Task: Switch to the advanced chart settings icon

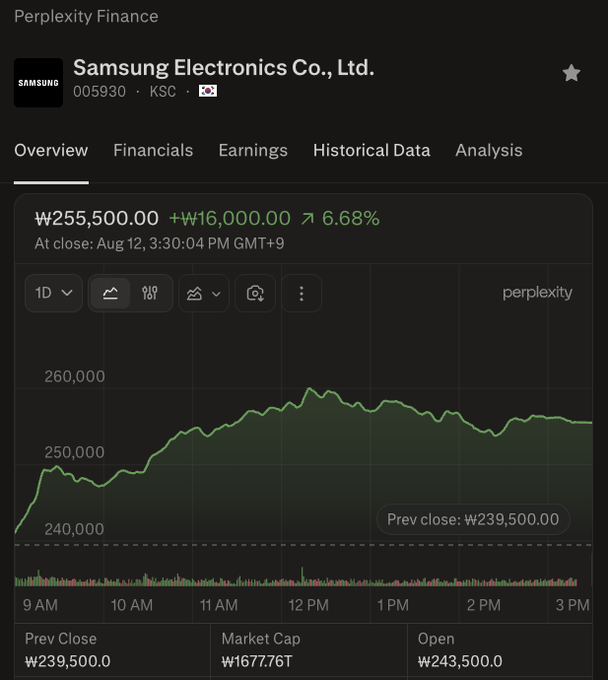Action: coord(150,293)
